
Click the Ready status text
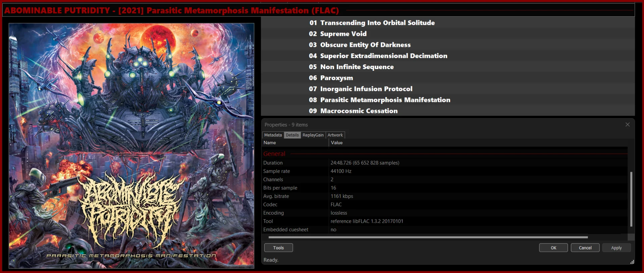(271, 260)
